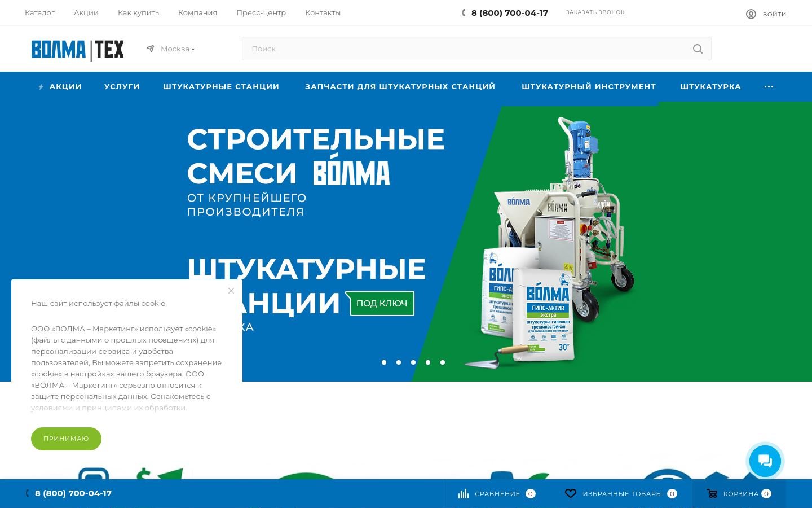Image resolution: width=812 pixels, height=508 pixels.
Task: Click the location arrow icon beside Москва
Action: click(x=151, y=49)
